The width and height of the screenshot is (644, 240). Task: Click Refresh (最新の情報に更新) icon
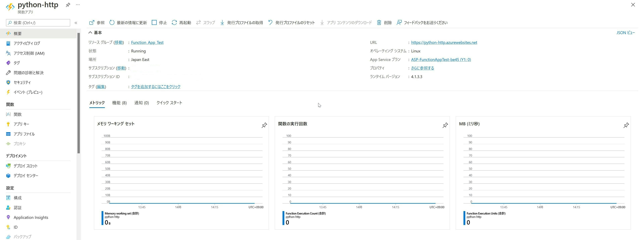tap(112, 23)
